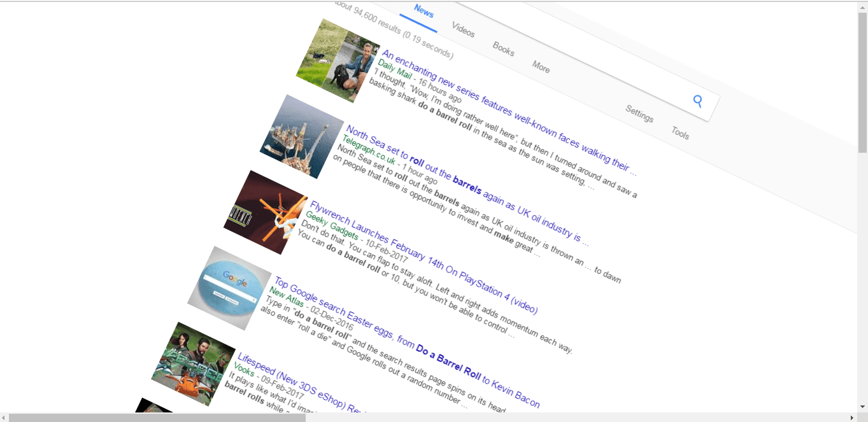Switch to the Books tab

click(x=503, y=48)
